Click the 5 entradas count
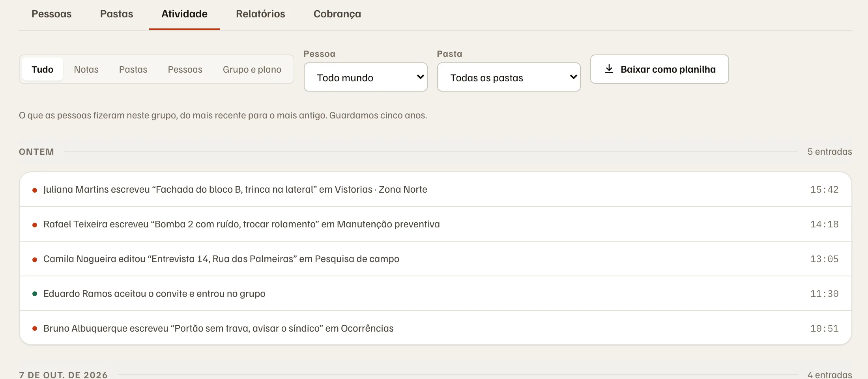Screen dimensions: 868x379 pos(830,152)
